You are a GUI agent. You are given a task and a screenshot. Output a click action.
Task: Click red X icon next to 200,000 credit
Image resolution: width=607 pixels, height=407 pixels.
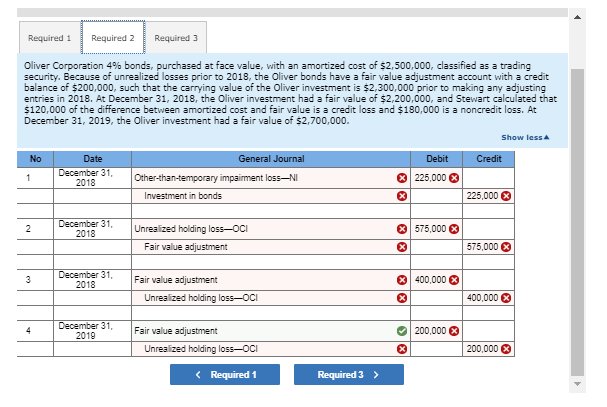(x=506, y=349)
